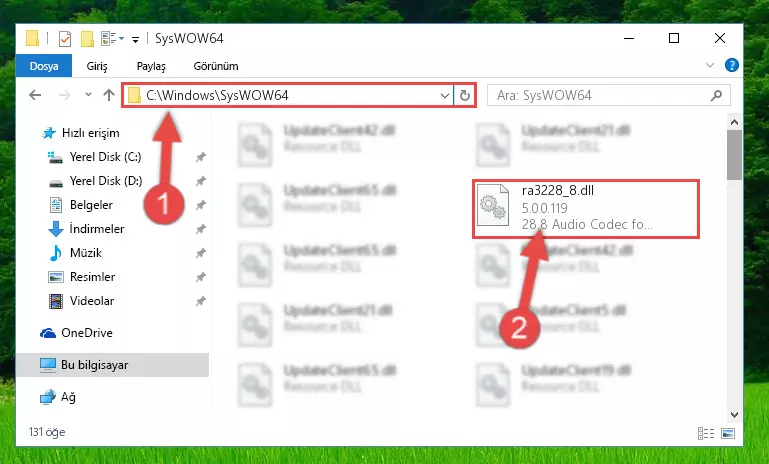Unpin Müzik with its pin icon

(201, 254)
